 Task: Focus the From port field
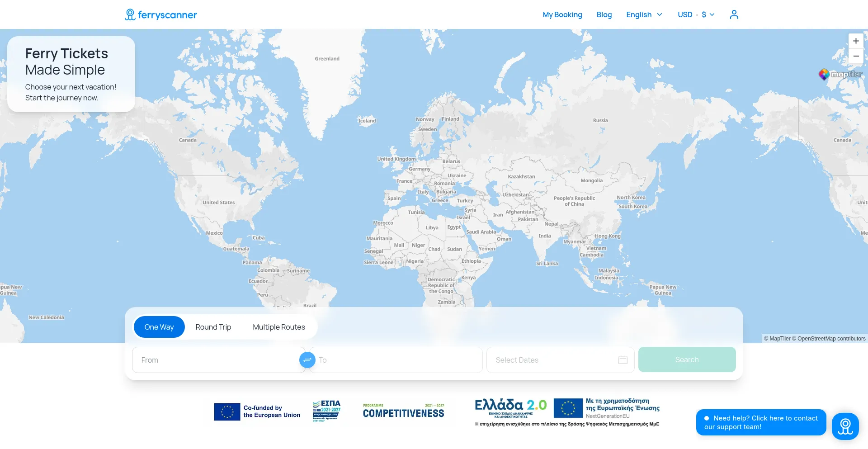click(217, 360)
